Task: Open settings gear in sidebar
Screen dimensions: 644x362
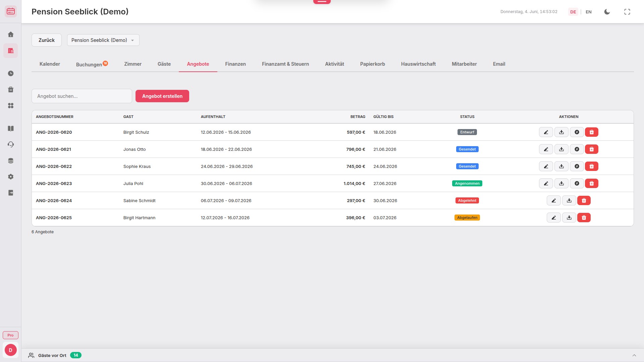Action: coord(11,177)
